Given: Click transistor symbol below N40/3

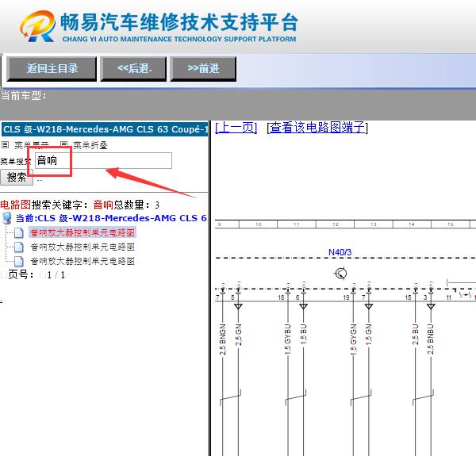Looking at the screenshot, I should [x=340, y=274].
